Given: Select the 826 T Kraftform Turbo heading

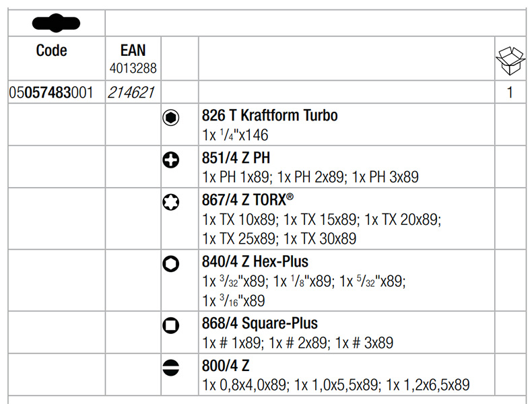Looking at the screenshot, I should click(269, 115).
